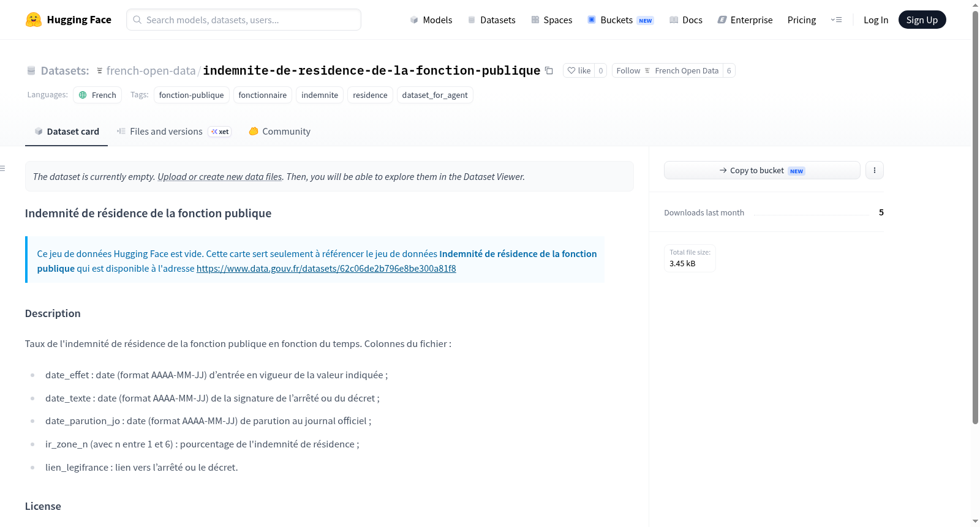
Task: Open Models page from navbar
Action: 431,20
